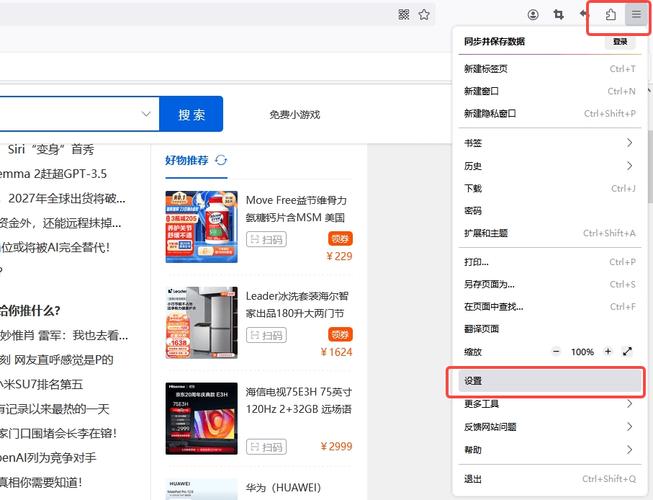Open the search box dropdown arrow
Image resolution: width=653 pixels, height=500 pixels.
[148, 114]
